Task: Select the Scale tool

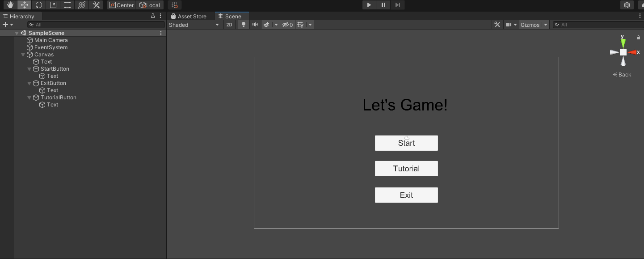Action: (53, 5)
